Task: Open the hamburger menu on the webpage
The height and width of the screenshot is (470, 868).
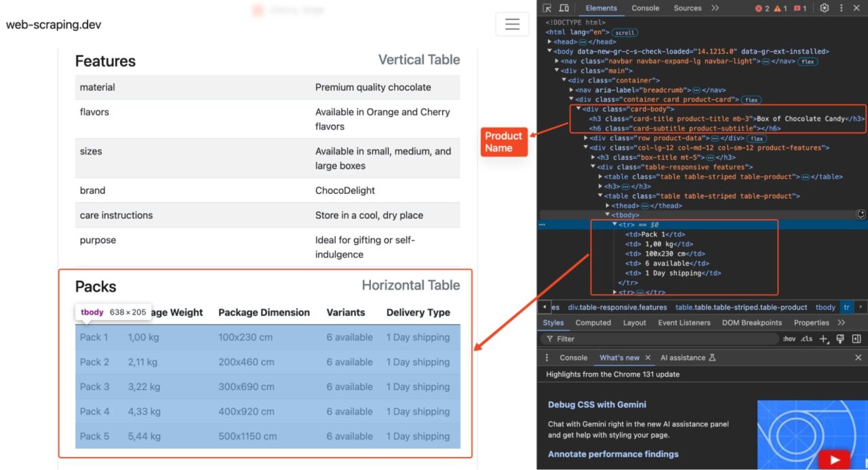Action: (512, 24)
